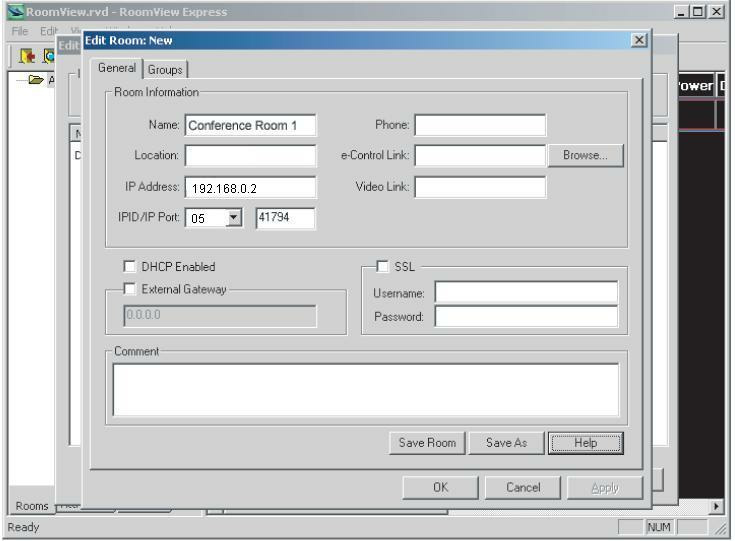
Task: Click the Username input field
Action: pyautogui.click(x=526, y=293)
